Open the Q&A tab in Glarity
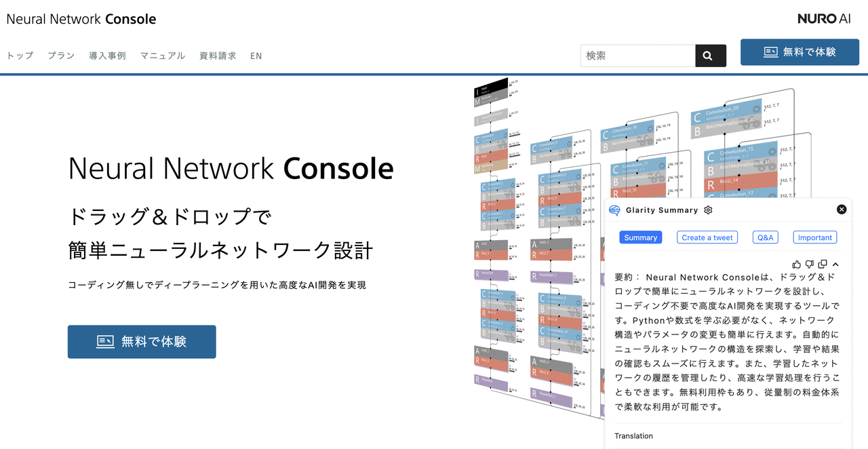 point(765,237)
